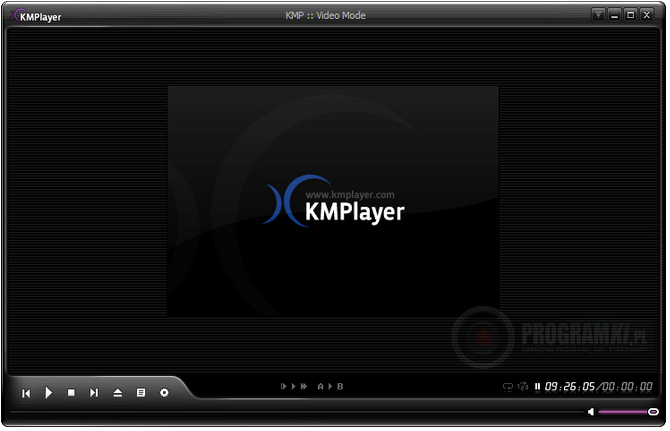Click the www.kmplayer.com link on the splash
This screenshot has width=670, height=431.
(x=350, y=195)
